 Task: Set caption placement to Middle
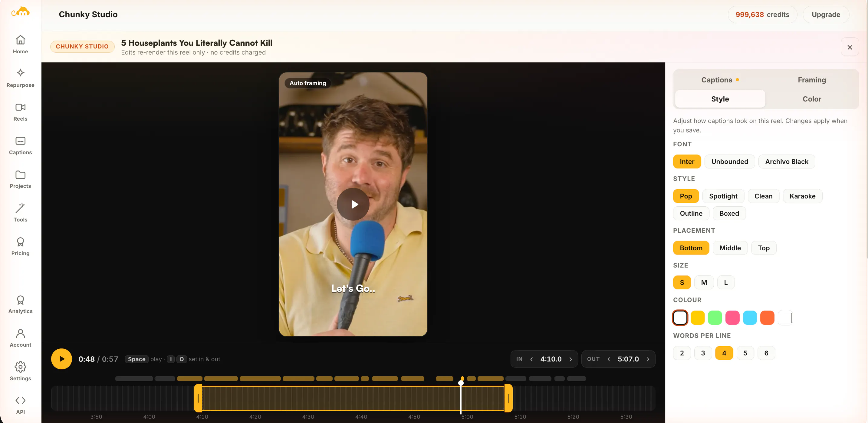[730, 248]
